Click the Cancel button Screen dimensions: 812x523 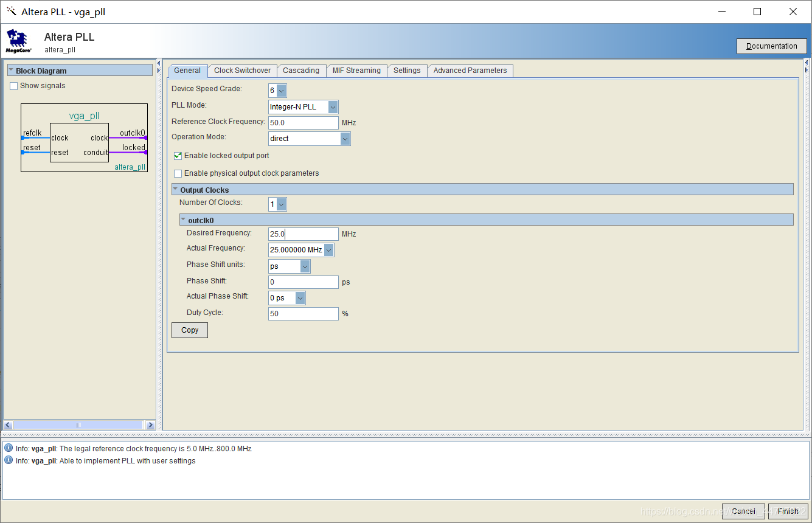(x=743, y=511)
